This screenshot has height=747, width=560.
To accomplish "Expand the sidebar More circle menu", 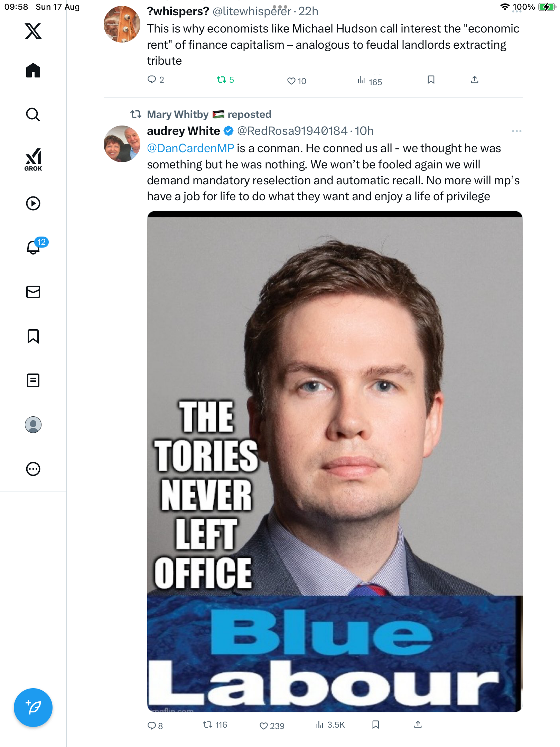I will click(33, 469).
